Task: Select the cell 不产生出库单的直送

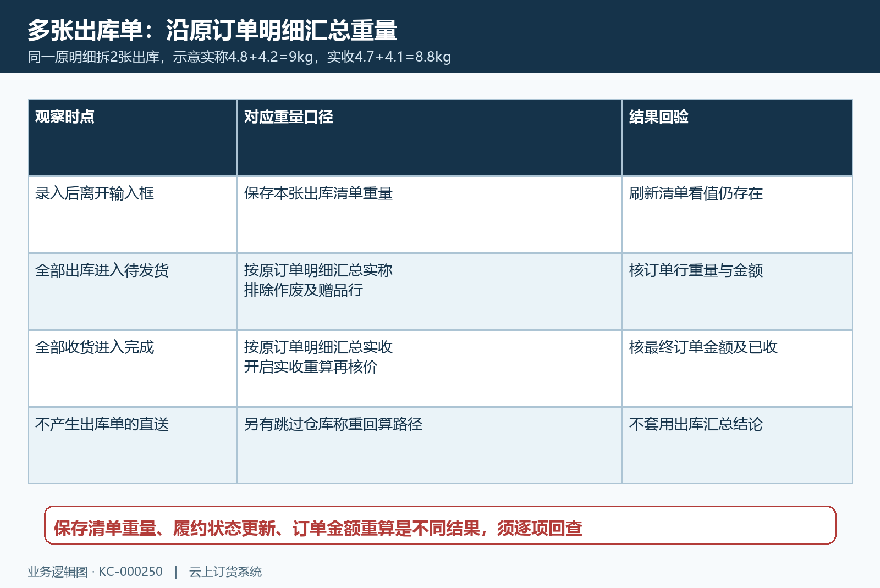Action: (x=132, y=445)
